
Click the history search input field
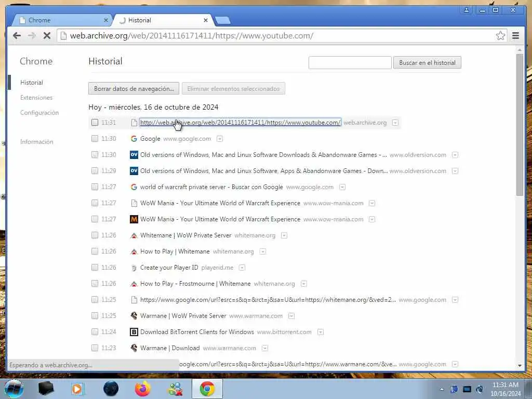click(350, 63)
